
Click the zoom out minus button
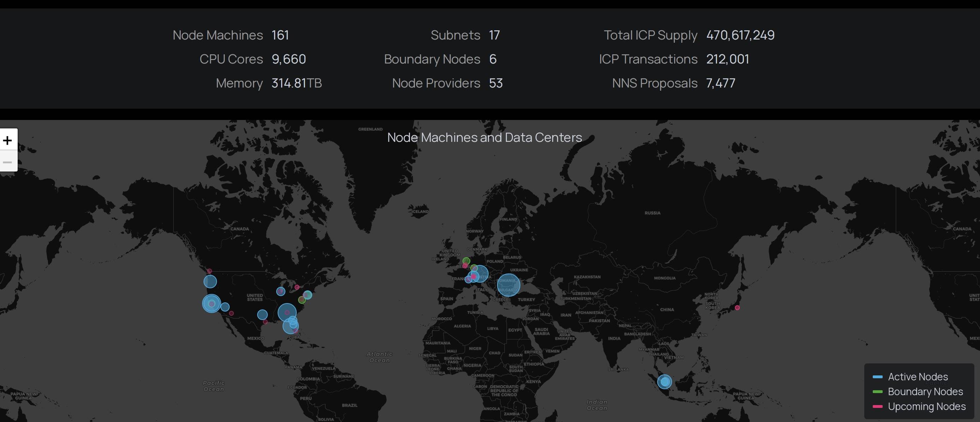coord(8,162)
